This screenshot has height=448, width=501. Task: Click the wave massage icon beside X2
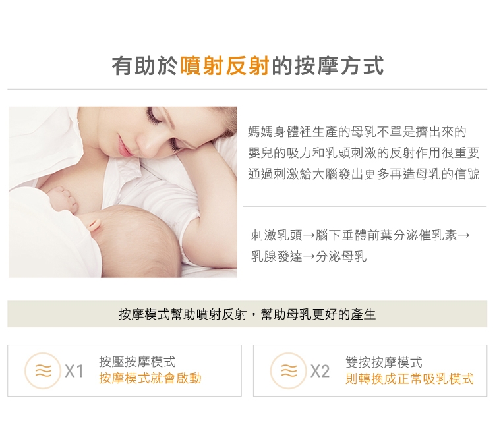tap(289, 371)
